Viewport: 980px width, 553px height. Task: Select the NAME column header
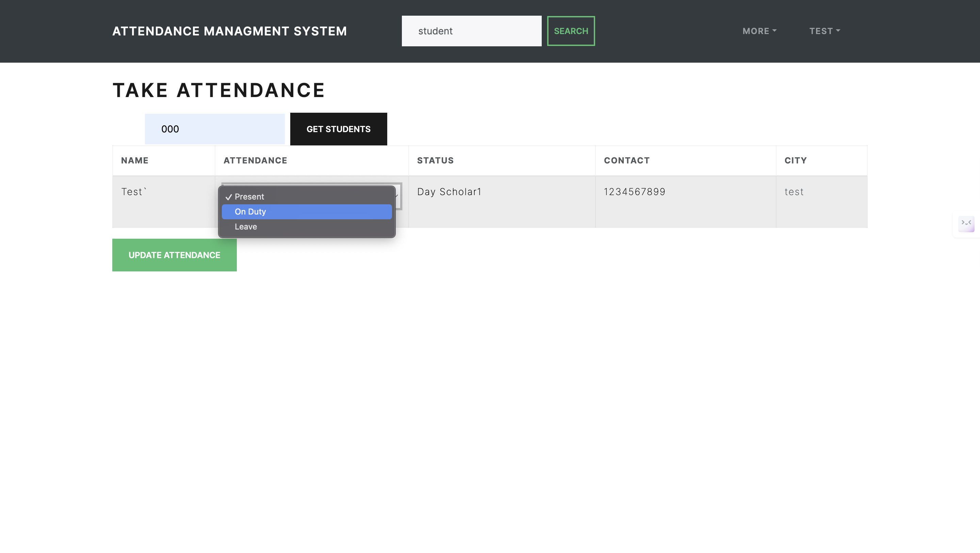tap(135, 160)
